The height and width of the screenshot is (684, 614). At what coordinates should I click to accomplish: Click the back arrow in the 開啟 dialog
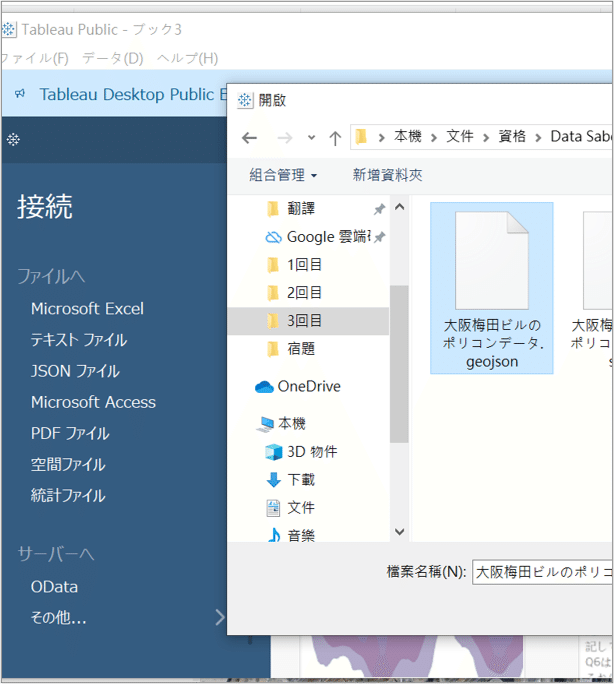pyautogui.click(x=249, y=138)
